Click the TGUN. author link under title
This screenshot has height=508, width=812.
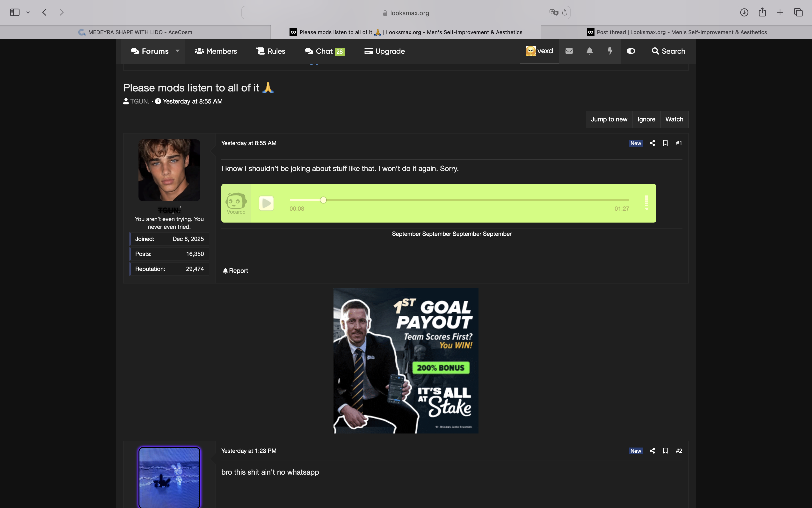coord(140,101)
